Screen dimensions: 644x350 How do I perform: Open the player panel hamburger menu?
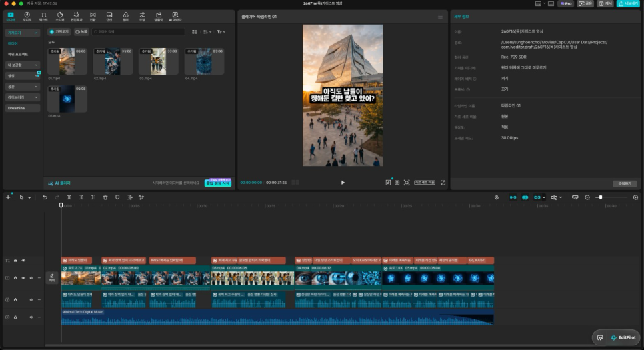pyautogui.click(x=440, y=17)
